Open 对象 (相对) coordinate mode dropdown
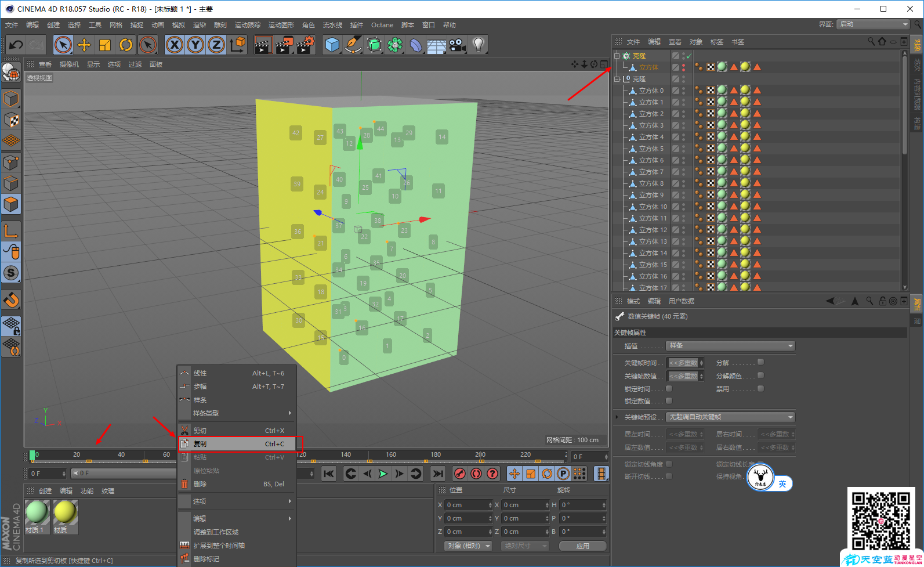 469,546
